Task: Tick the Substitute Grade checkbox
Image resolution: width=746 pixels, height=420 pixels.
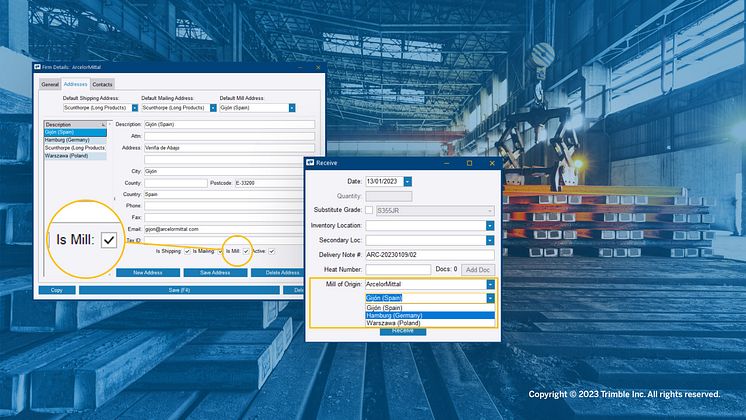Action: (x=370, y=210)
